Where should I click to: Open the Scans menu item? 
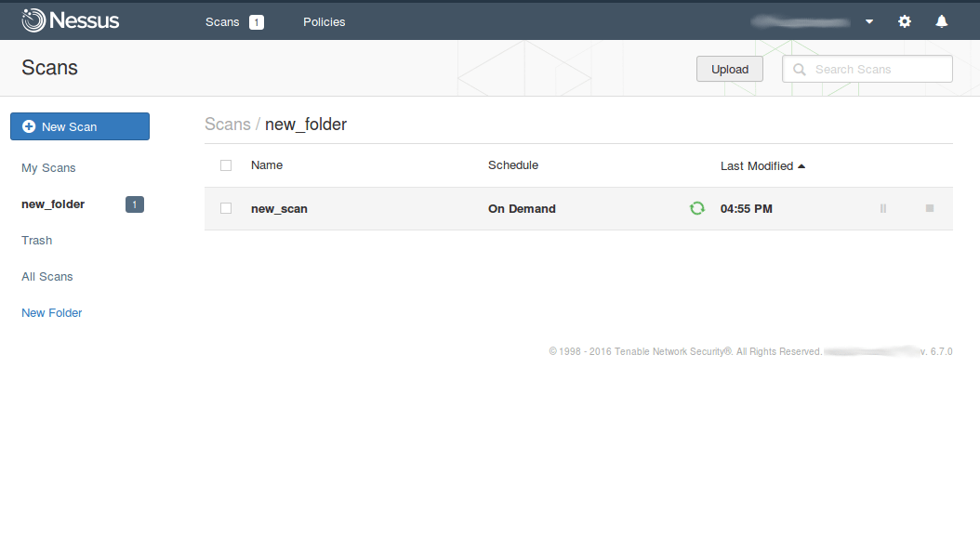tap(222, 21)
